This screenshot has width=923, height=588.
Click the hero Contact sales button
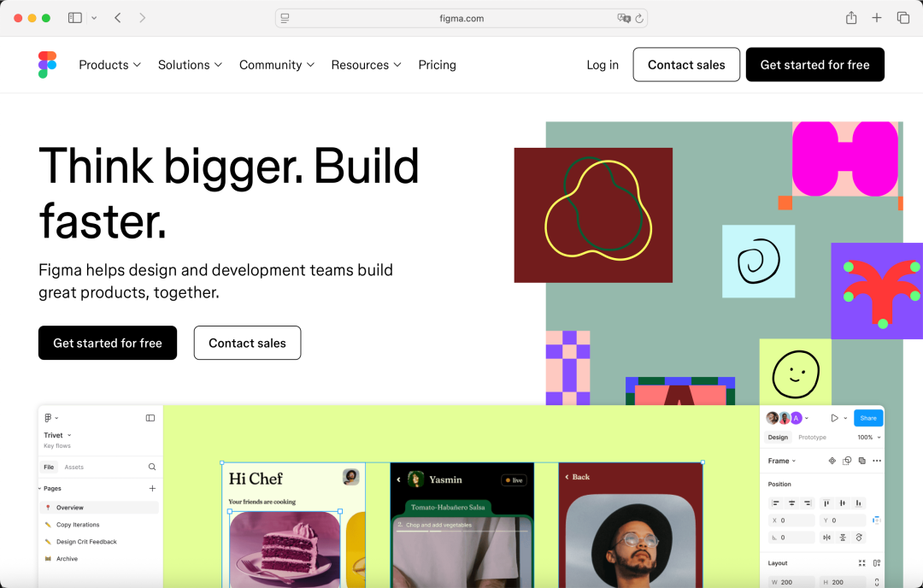[x=247, y=343]
